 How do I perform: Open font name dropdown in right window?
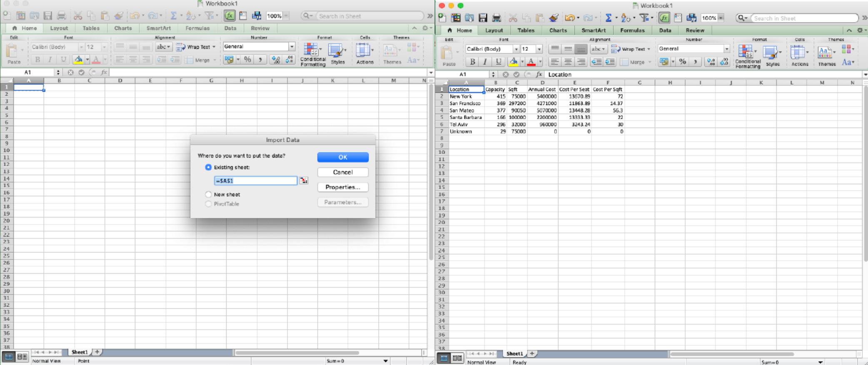point(516,49)
